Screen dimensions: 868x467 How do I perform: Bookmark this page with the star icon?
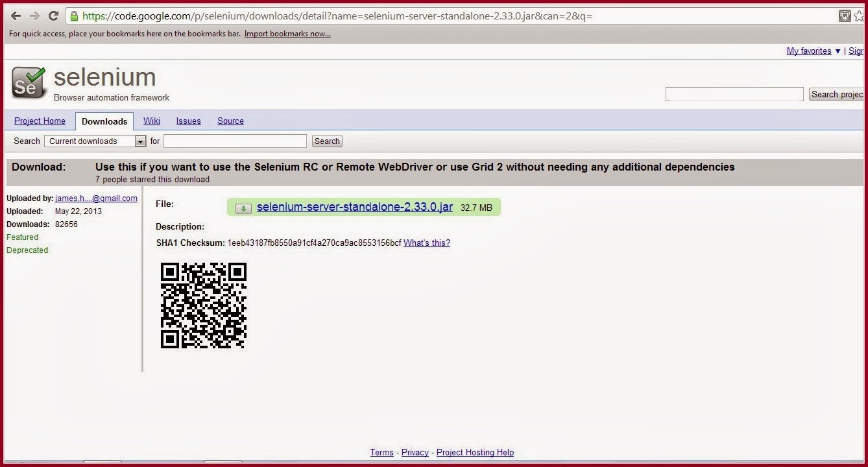[x=860, y=16]
